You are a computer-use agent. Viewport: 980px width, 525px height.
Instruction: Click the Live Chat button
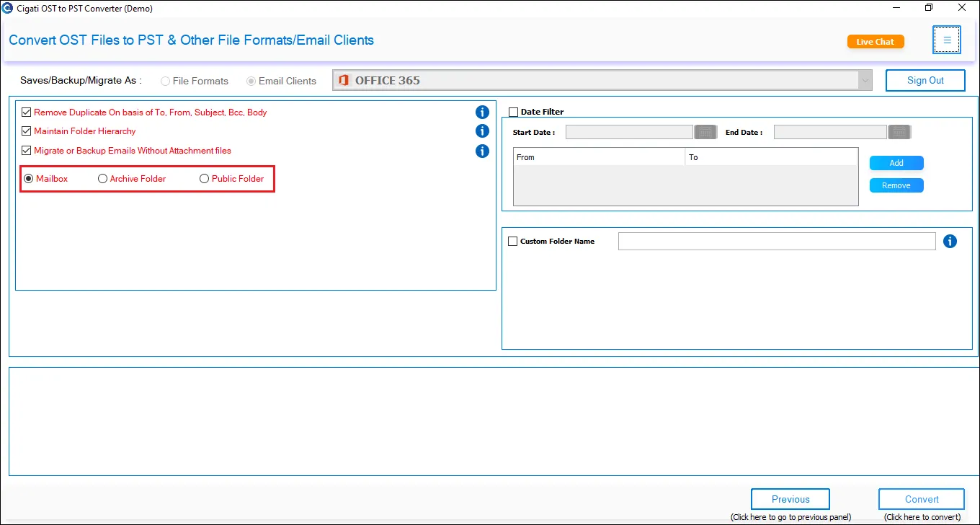pos(876,42)
